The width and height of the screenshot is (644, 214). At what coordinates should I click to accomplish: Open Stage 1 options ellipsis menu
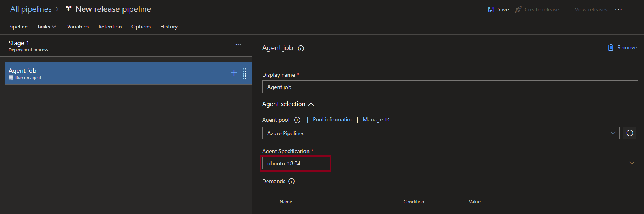coord(238,45)
